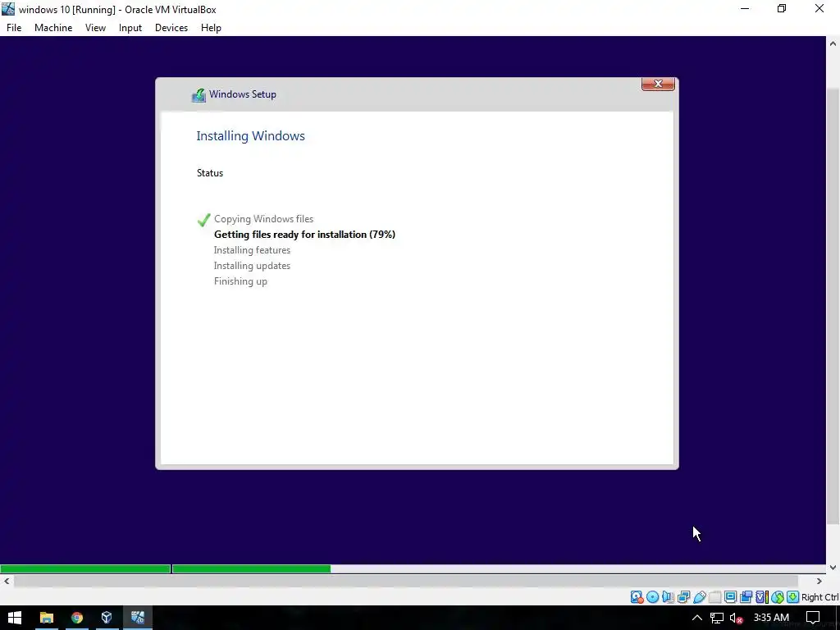
Task: Click the Windows Setup title text
Action: pyautogui.click(x=243, y=94)
